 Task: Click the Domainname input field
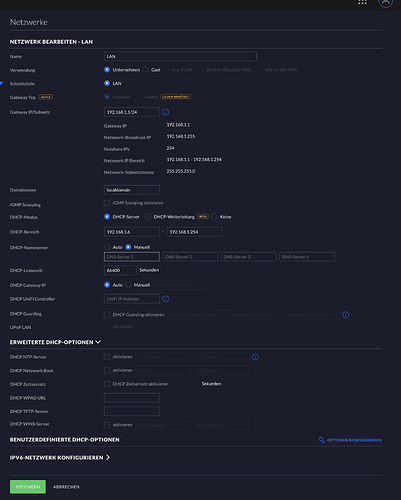[x=132, y=190]
